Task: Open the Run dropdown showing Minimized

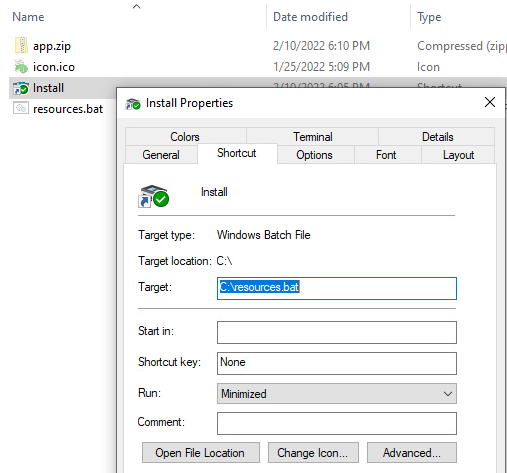Action: tap(337, 394)
